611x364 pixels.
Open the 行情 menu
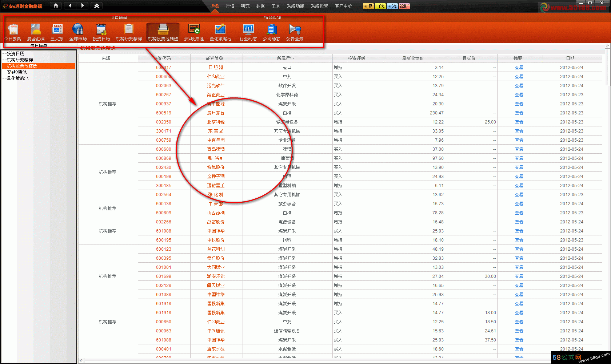pyautogui.click(x=230, y=6)
